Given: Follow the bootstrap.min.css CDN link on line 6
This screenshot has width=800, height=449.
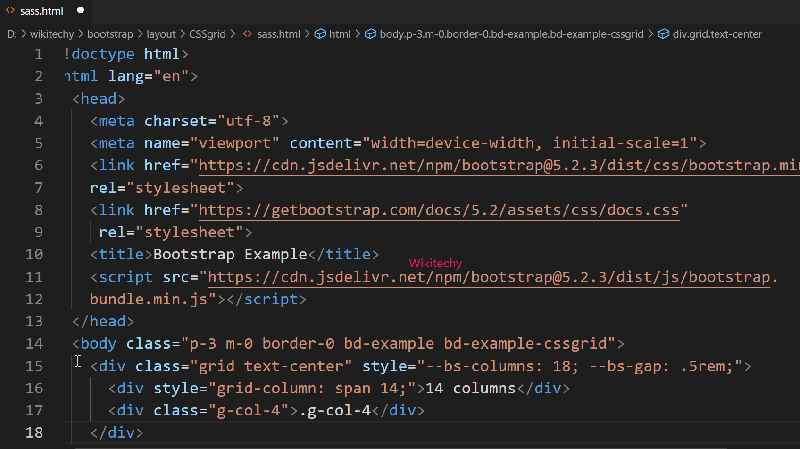Looking at the screenshot, I should (499, 165).
